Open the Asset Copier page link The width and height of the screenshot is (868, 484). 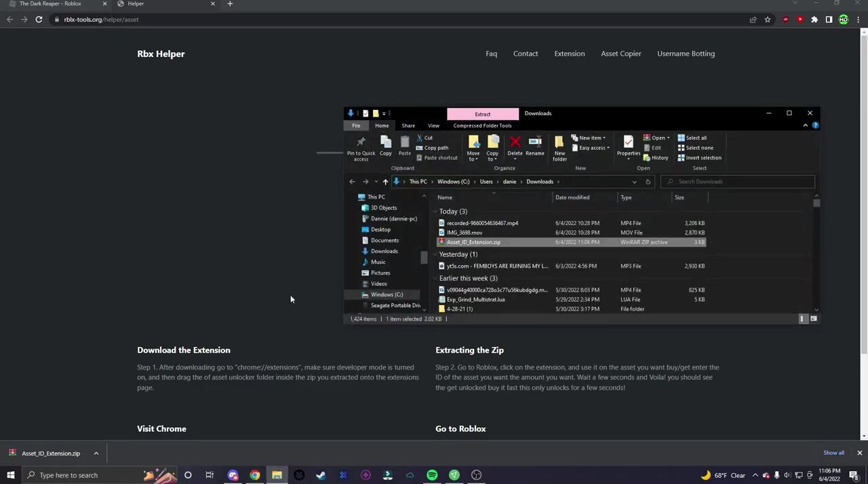pyautogui.click(x=620, y=54)
